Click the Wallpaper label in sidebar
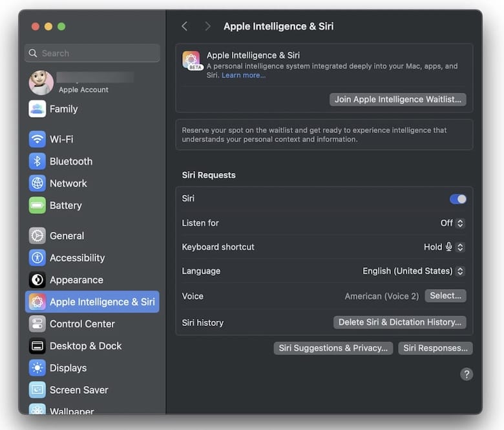 click(x=72, y=411)
